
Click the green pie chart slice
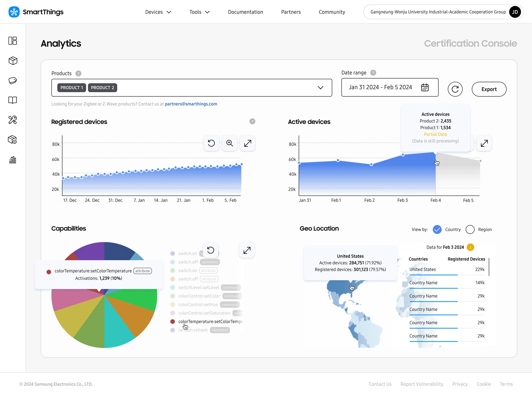coord(138,298)
